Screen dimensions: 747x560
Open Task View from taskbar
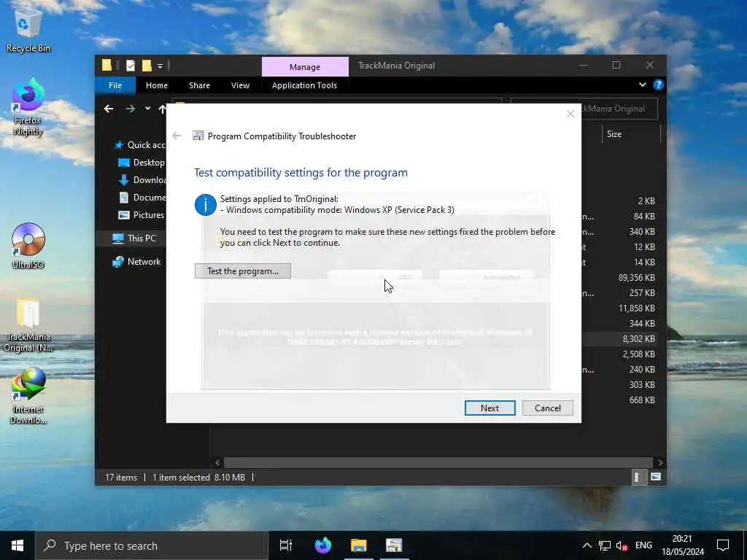286,545
